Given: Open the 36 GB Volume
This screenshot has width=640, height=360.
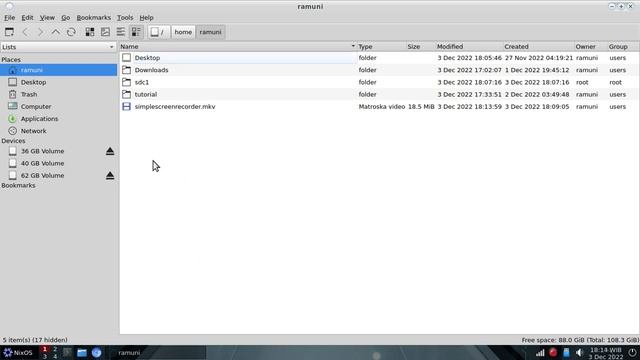Looking at the screenshot, I should [42, 151].
